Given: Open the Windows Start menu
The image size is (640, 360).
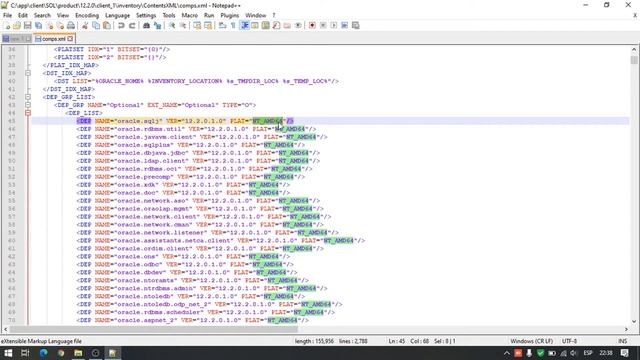Looking at the screenshot, I should tap(8, 353).
